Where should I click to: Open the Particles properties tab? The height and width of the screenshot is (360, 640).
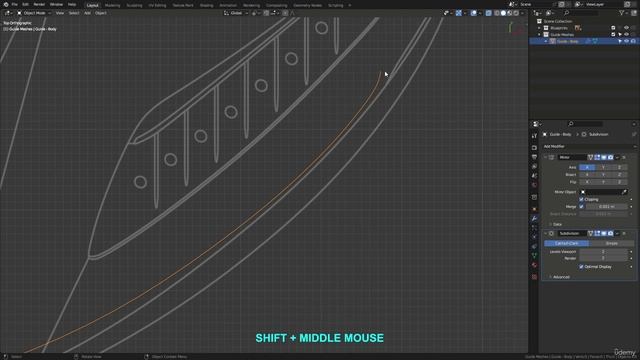pyautogui.click(x=534, y=228)
